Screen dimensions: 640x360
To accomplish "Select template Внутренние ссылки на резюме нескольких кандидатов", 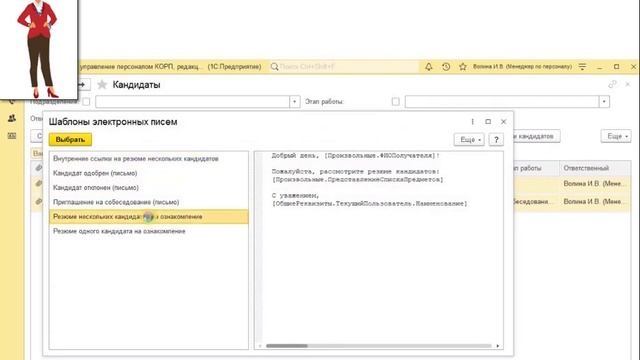I will (149, 158).
